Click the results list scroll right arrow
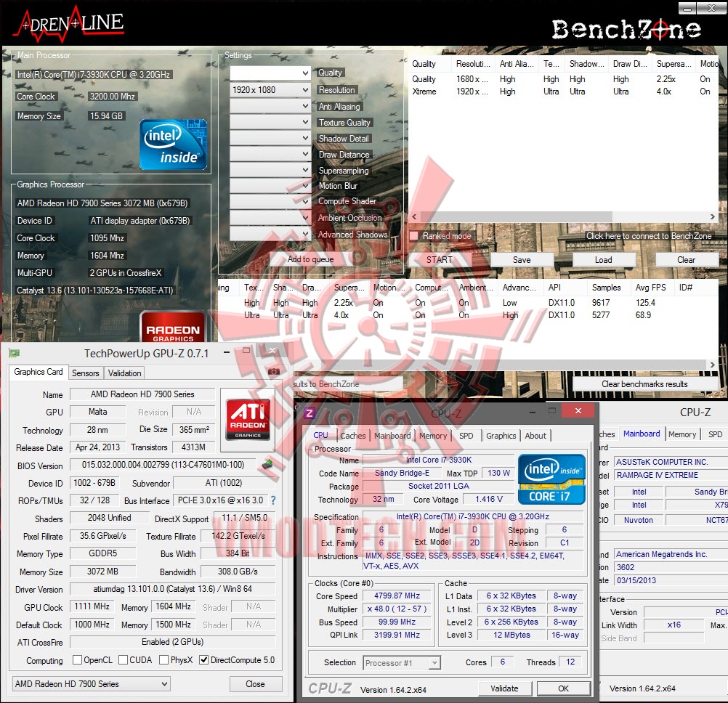The height and width of the screenshot is (703, 728). (713, 365)
